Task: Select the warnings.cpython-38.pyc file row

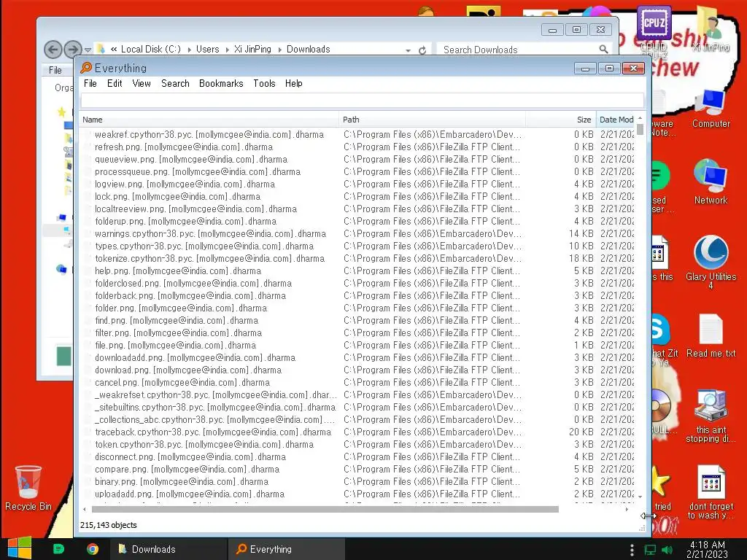Action: coord(357,234)
